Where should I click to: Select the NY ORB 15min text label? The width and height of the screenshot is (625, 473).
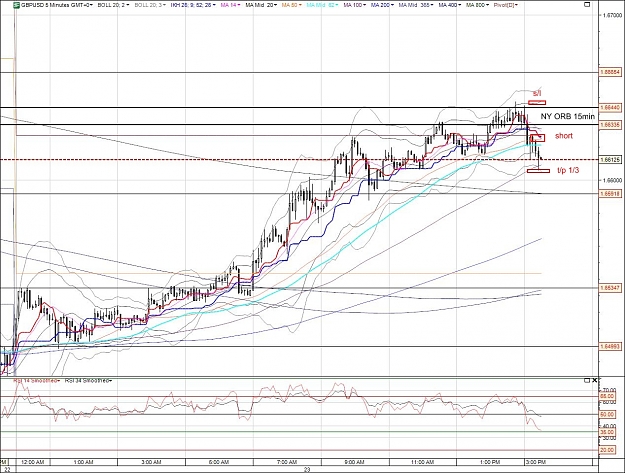click(568, 116)
